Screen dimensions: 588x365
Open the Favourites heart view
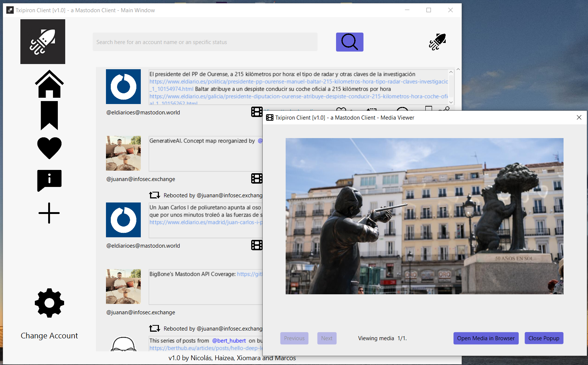49,148
